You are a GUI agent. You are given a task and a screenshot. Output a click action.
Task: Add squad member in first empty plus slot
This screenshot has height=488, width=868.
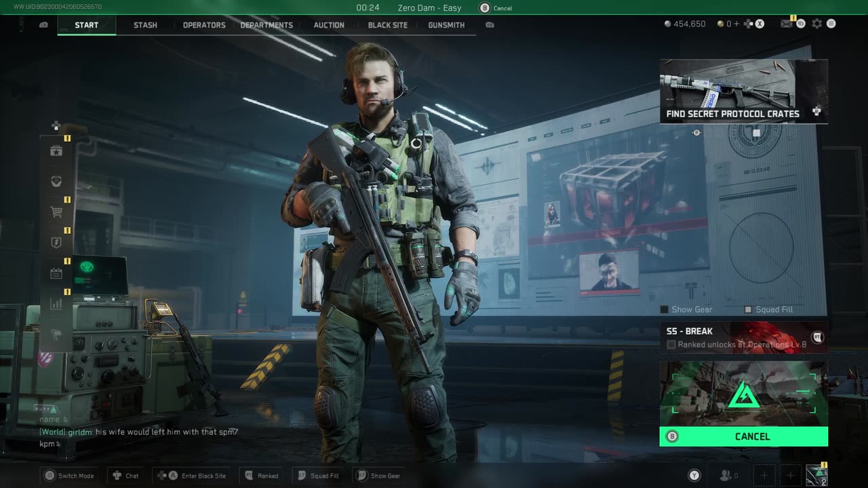(764, 475)
